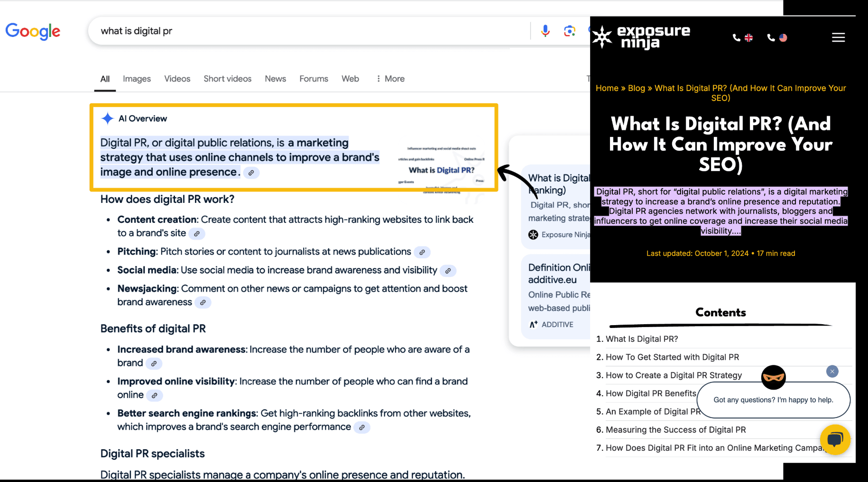Expand the More search filters menu
This screenshot has height=482, width=868.
point(390,79)
